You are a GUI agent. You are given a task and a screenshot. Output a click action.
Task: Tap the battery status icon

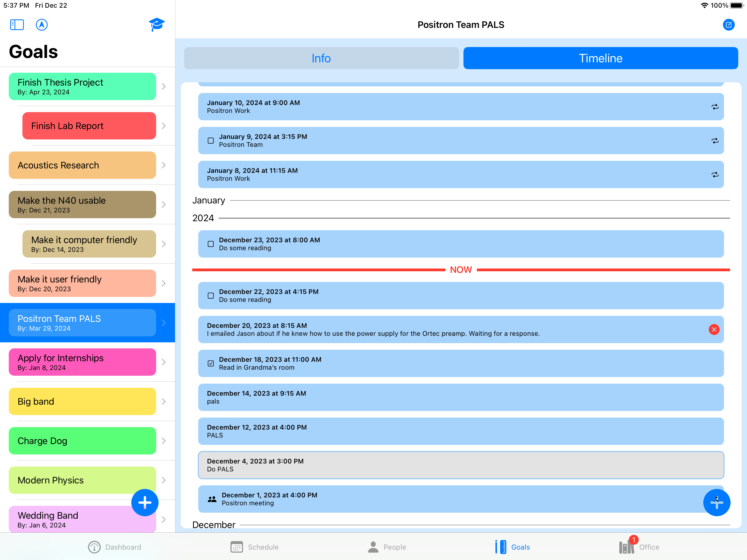click(737, 5)
